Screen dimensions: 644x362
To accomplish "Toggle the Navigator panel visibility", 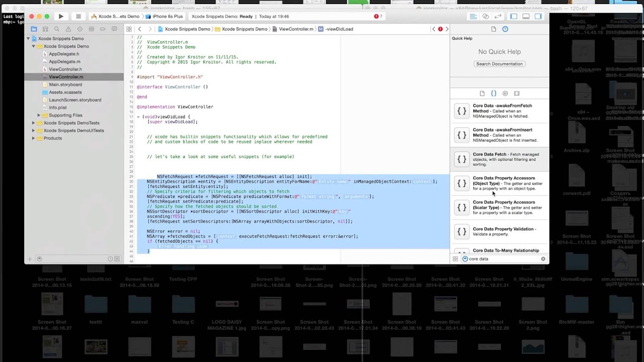I will (514, 17).
